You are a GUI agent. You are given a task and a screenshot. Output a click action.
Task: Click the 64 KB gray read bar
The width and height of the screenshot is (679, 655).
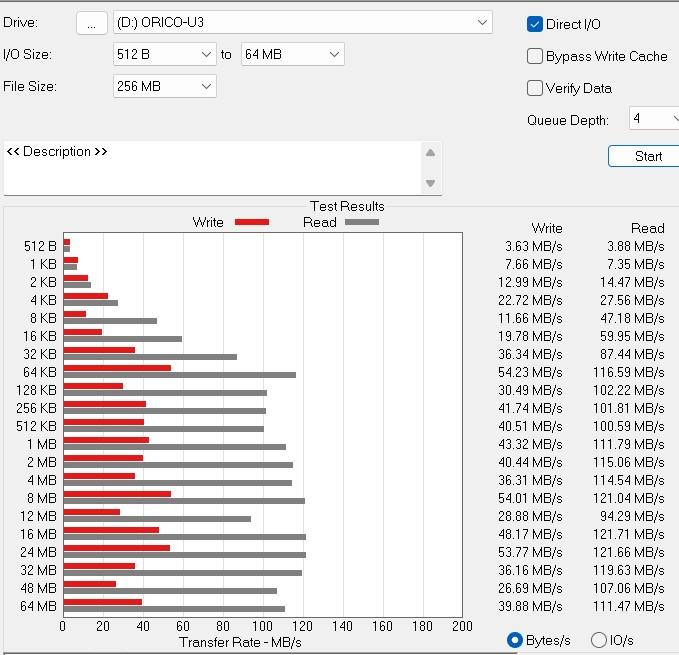click(x=180, y=375)
